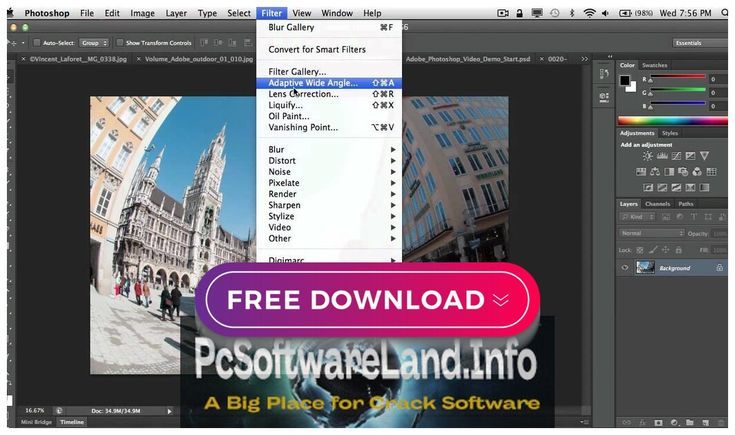Viewport: 735px width, 435px height.
Task: Add an Invert adjustment
Action: coord(648,188)
